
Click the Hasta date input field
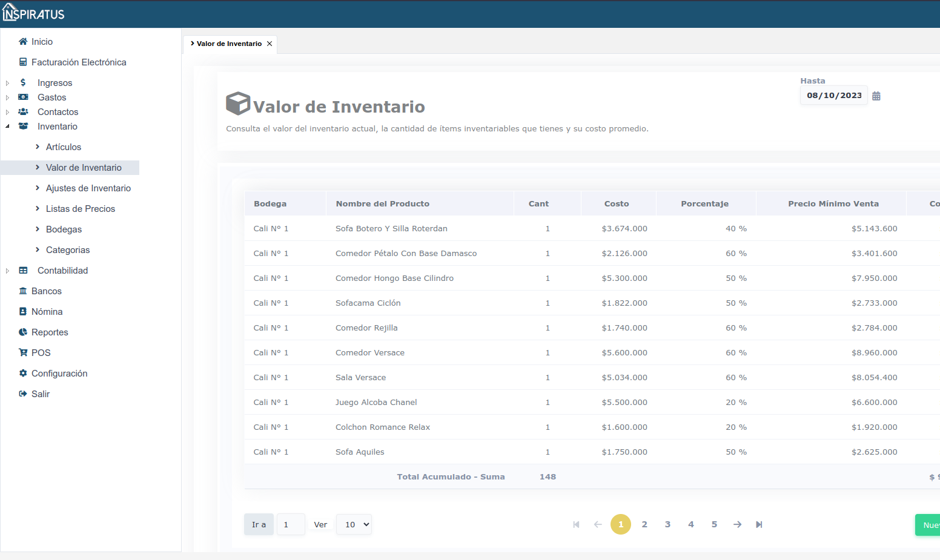pos(833,96)
